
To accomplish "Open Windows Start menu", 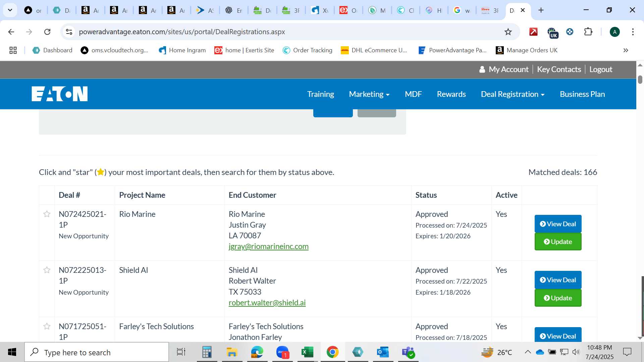I will (12, 352).
